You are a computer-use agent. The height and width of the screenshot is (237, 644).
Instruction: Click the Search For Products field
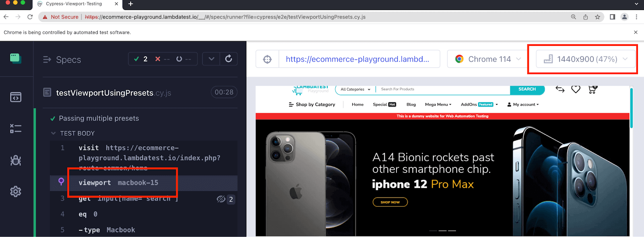click(443, 89)
